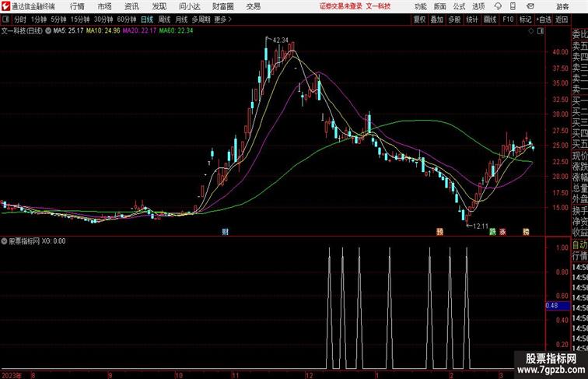
Task: Open the 版面 menu
Action: (440, 6)
